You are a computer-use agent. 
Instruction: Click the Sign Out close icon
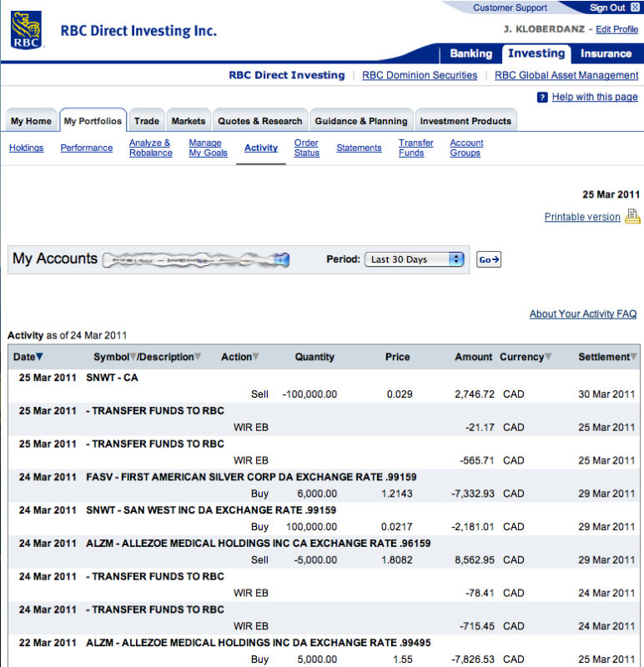pos(635,8)
